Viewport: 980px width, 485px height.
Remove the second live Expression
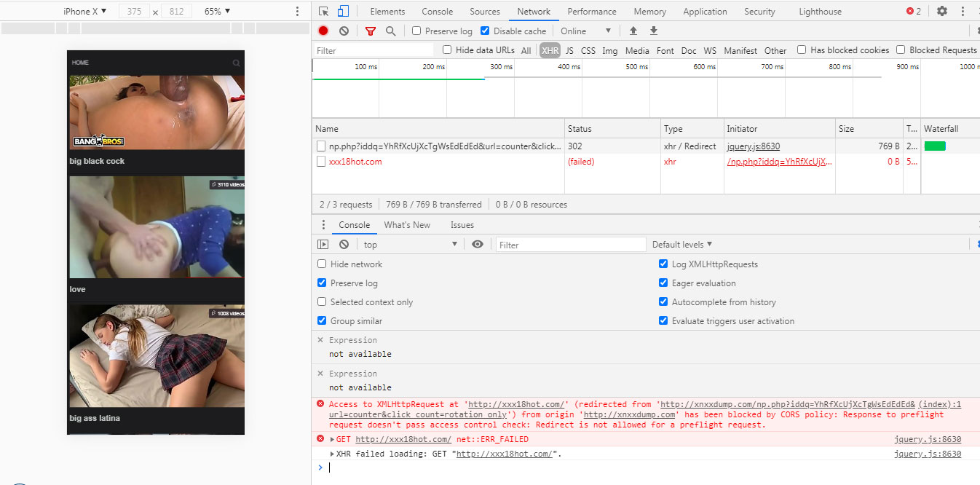[x=320, y=374]
